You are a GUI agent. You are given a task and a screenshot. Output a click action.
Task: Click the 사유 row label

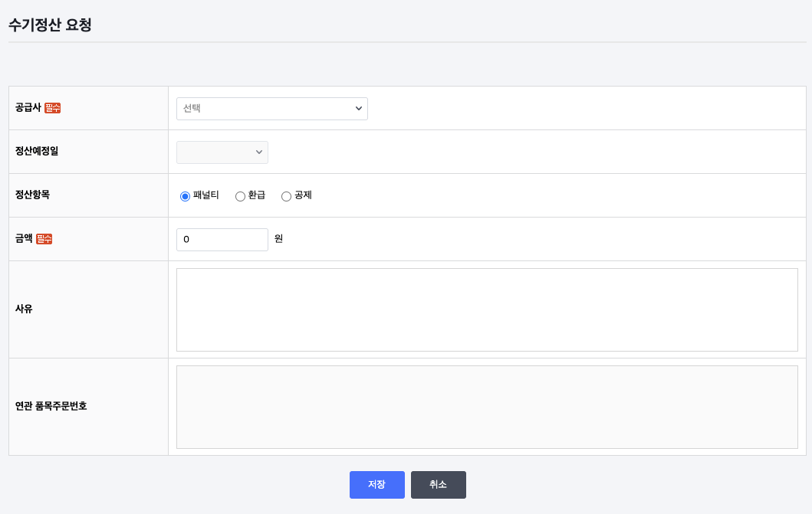point(24,309)
